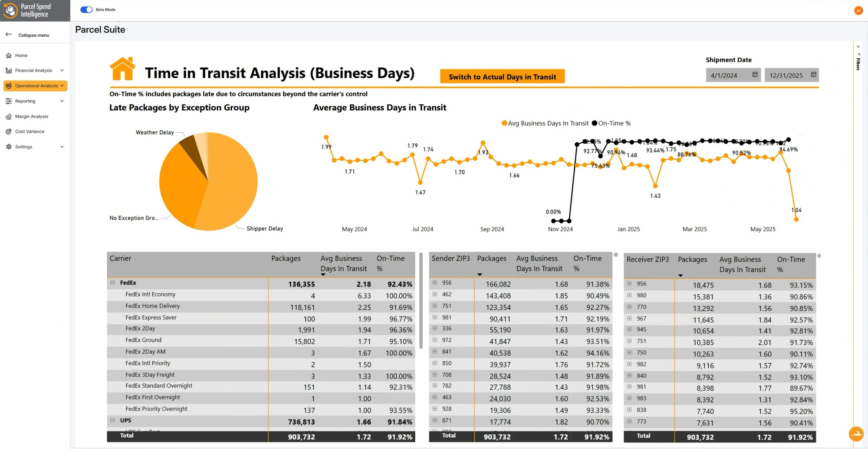Collapse the FedEx carrier row

pyautogui.click(x=112, y=282)
